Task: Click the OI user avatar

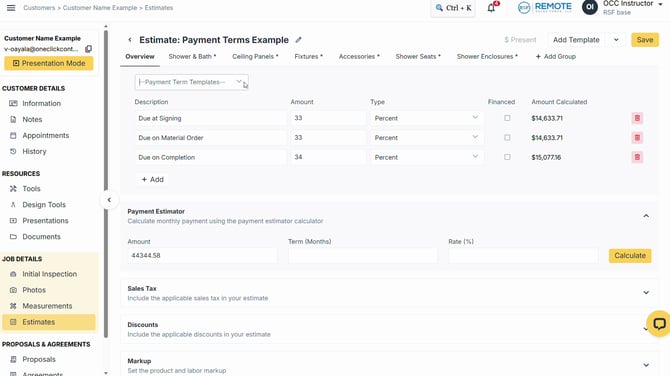Action: click(590, 7)
